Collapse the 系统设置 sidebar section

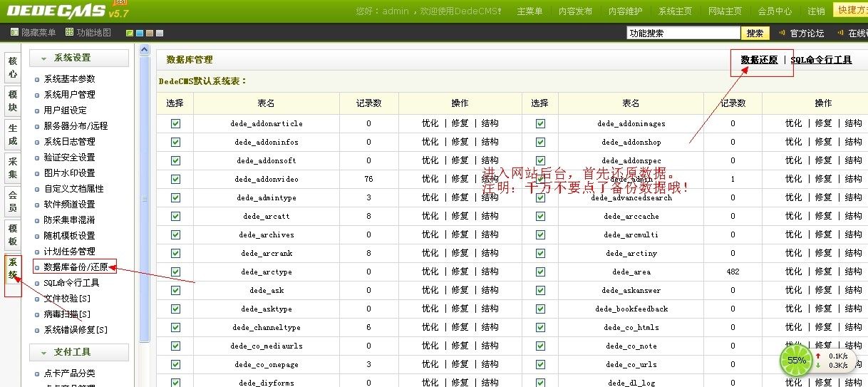[x=79, y=58]
